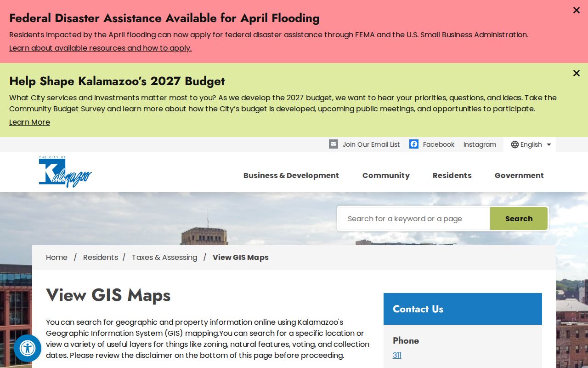Go to Taxes & Assessing breadcrumb
This screenshot has width=588, height=368.
164,257
